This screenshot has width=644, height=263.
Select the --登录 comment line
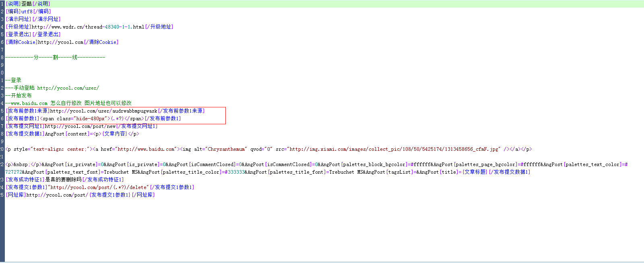point(14,80)
